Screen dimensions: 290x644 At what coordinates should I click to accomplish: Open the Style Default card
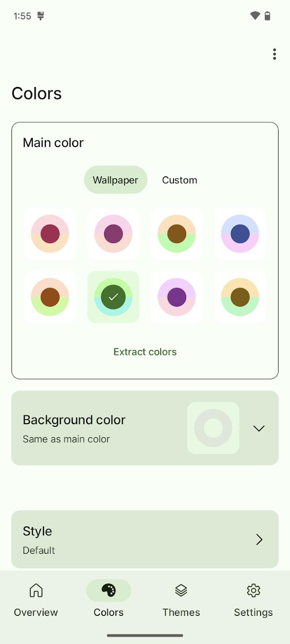click(145, 539)
